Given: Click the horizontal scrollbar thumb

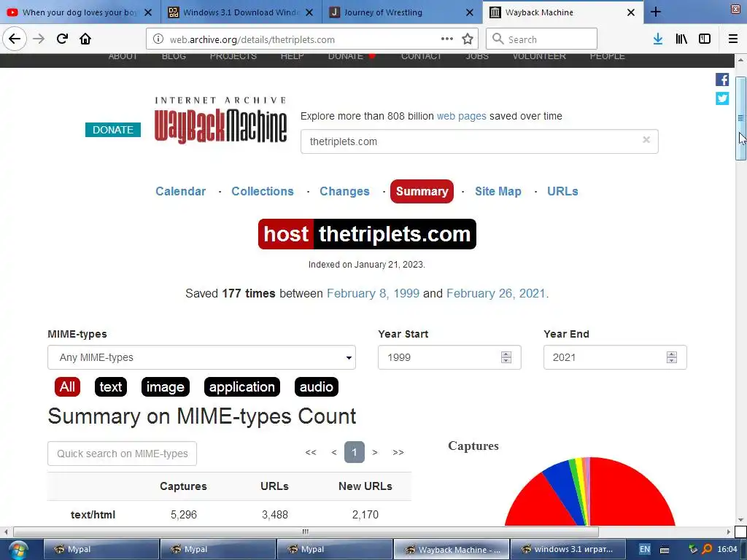Looking at the screenshot, I should [306, 532].
